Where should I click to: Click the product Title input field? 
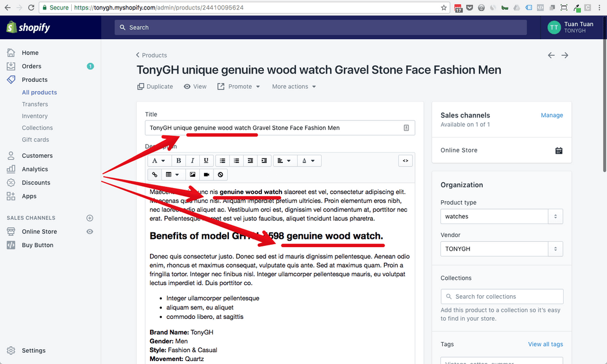[280, 128]
